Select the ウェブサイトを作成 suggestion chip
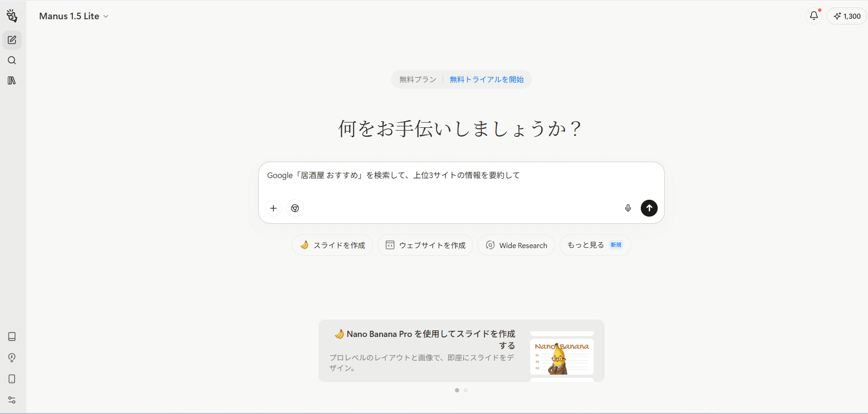The image size is (868, 414). tap(425, 245)
